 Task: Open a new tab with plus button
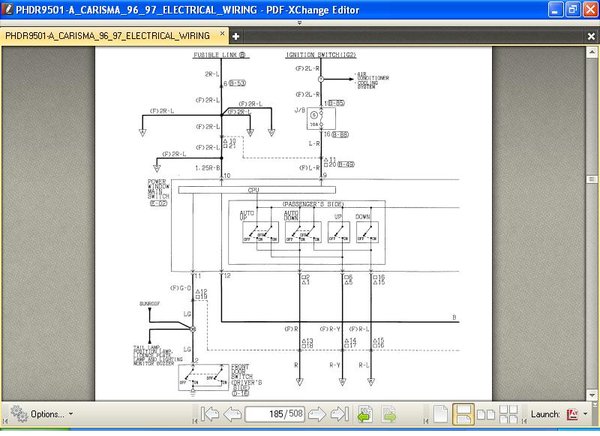point(236,36)
